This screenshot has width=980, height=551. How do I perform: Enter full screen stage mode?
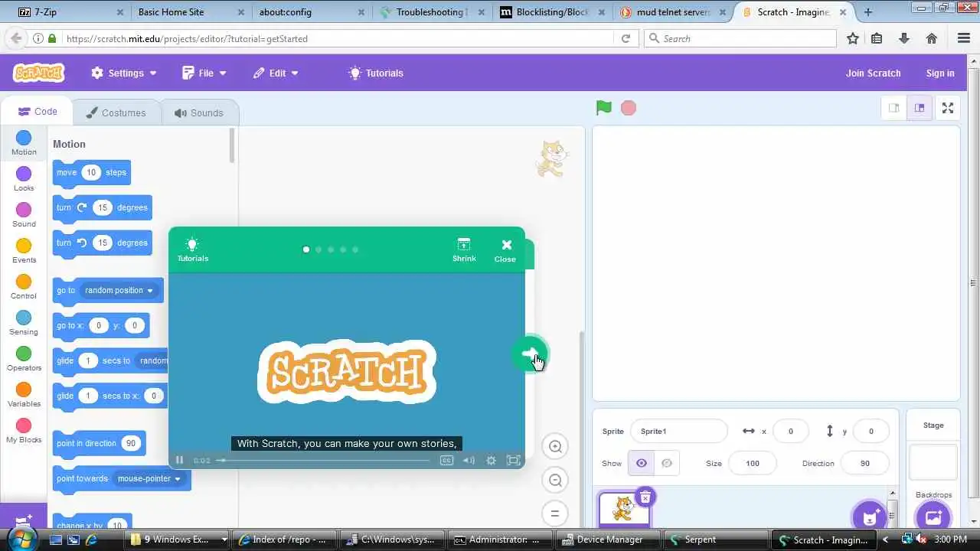point(948,108)
